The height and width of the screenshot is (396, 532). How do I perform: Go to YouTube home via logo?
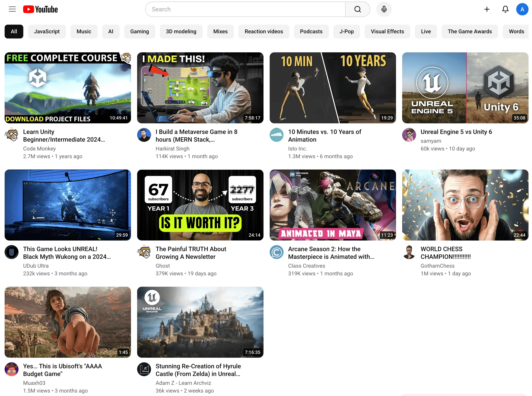click(x=40, y=9)
